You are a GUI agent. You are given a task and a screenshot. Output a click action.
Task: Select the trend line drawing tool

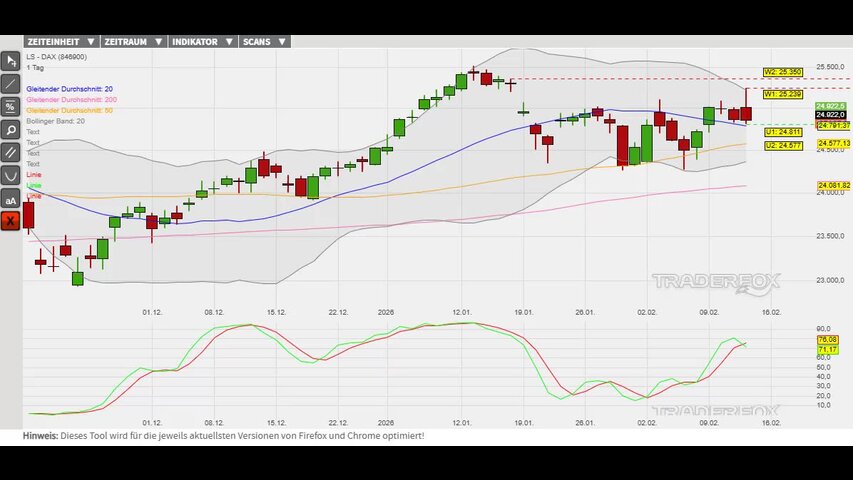[x=11, y=84]
